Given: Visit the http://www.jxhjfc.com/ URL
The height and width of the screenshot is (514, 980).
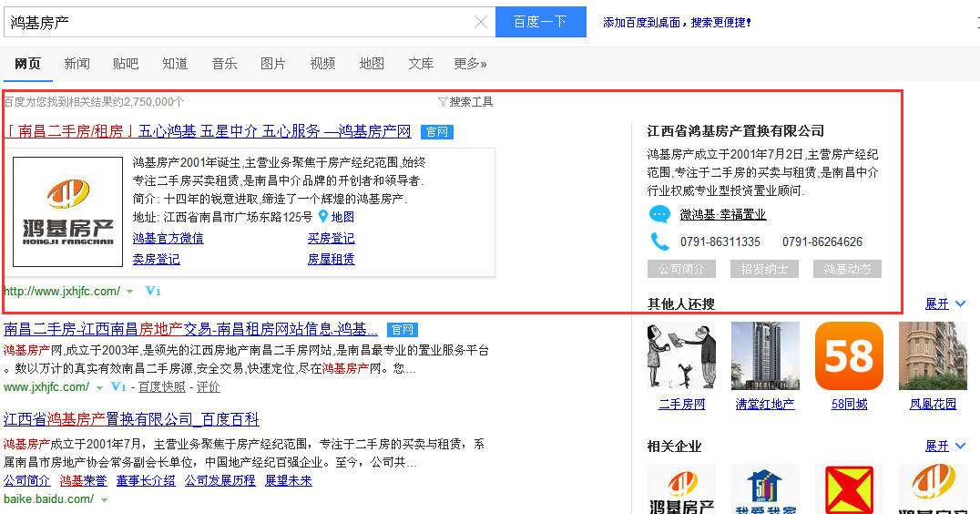Looking at the screenshot, I should (x=62, y=292).
